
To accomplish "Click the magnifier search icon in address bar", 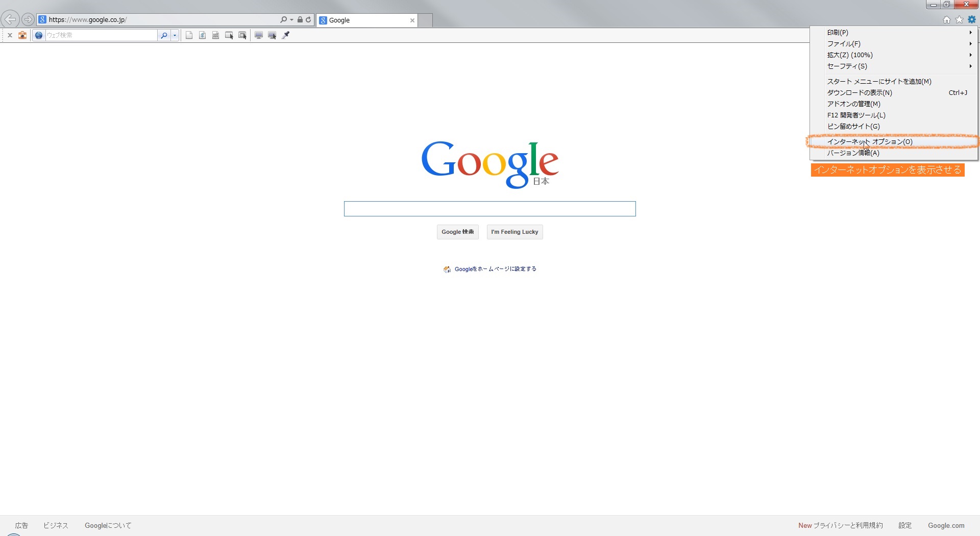I will (283, 19).
